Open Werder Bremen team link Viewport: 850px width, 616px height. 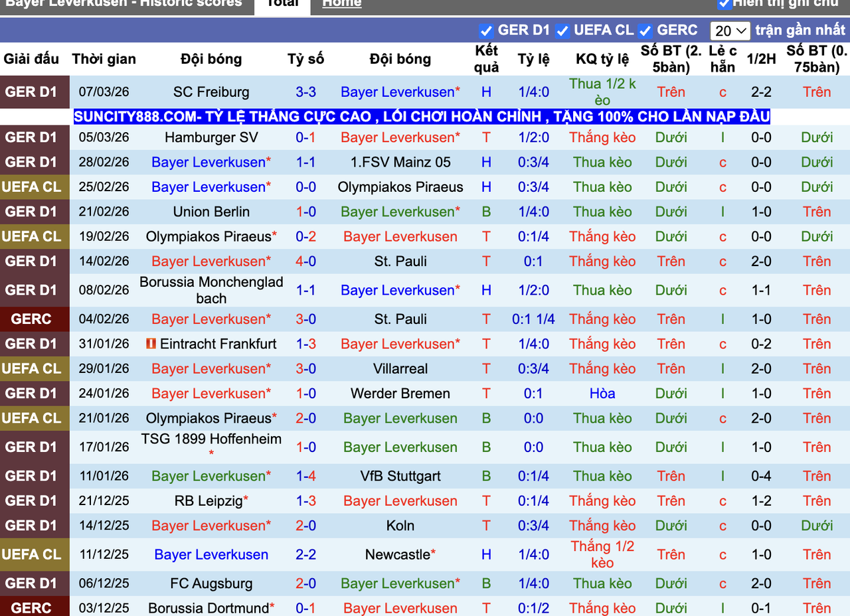[400, 393]
